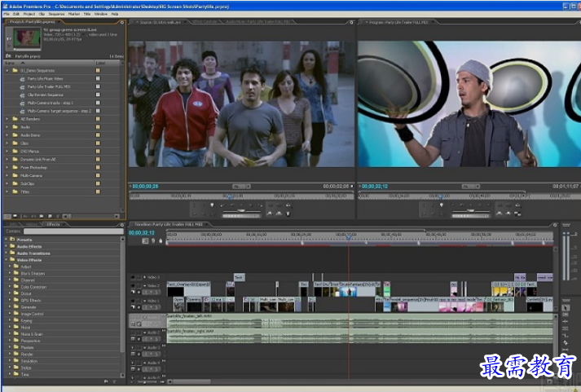Click timeline zoom slider at bottom
The height and width of the screenshot is (392, 581).
(143, 381)
